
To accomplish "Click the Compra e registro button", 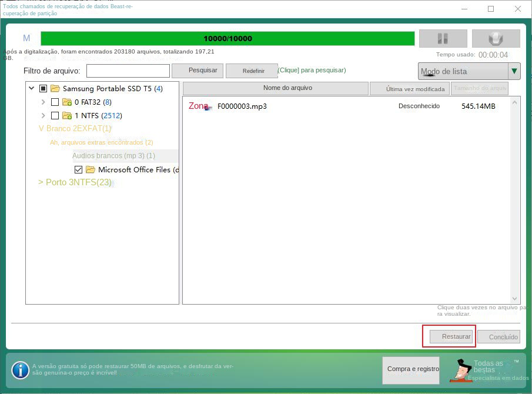I will click(411, 370).
